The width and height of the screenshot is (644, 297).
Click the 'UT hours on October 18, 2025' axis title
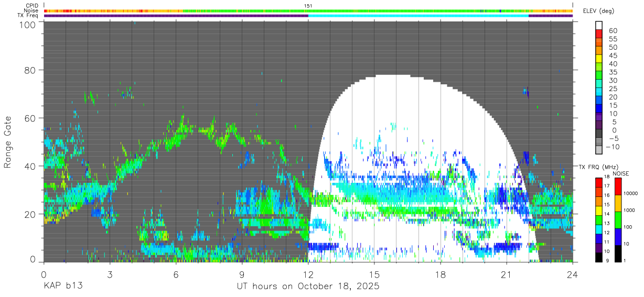point(308,287)
